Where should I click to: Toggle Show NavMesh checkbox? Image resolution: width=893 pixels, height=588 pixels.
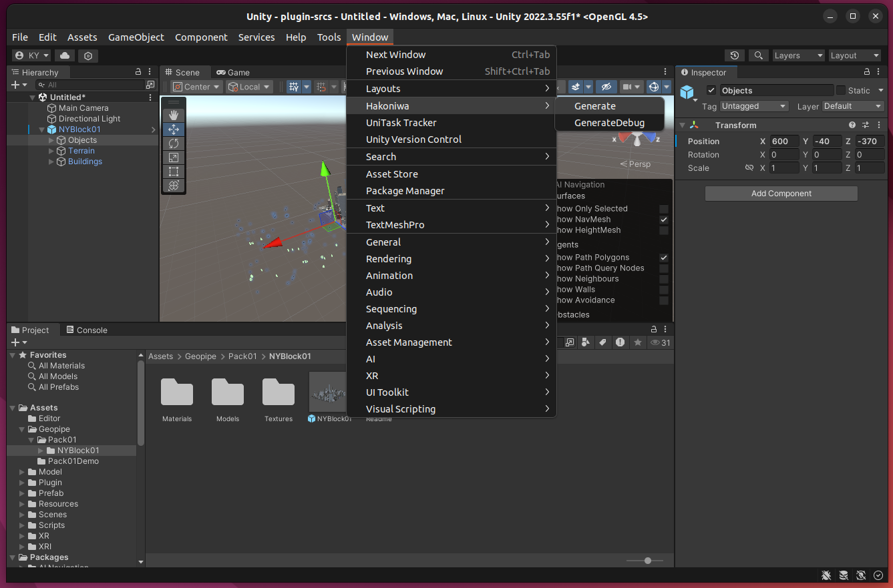[x=664, y=220]
